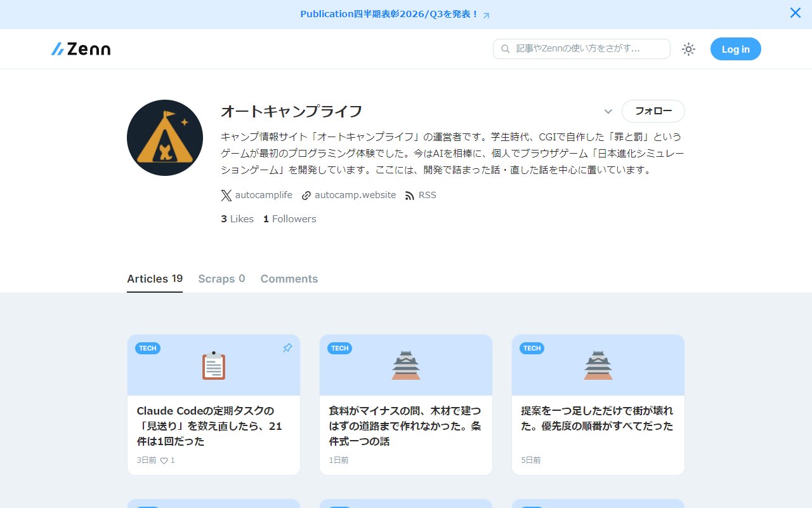Switch to the Comments tab
The height and width of the screenshot is (508, 812).
[x=289, y=279]
